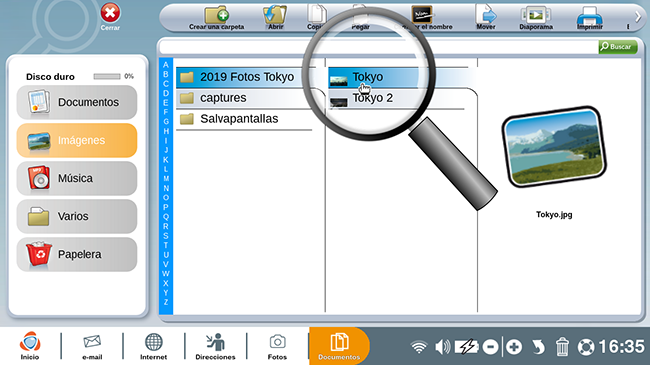The image size is (650, 365).
Task: Click the search text field
Action: [x=379, y=47]
